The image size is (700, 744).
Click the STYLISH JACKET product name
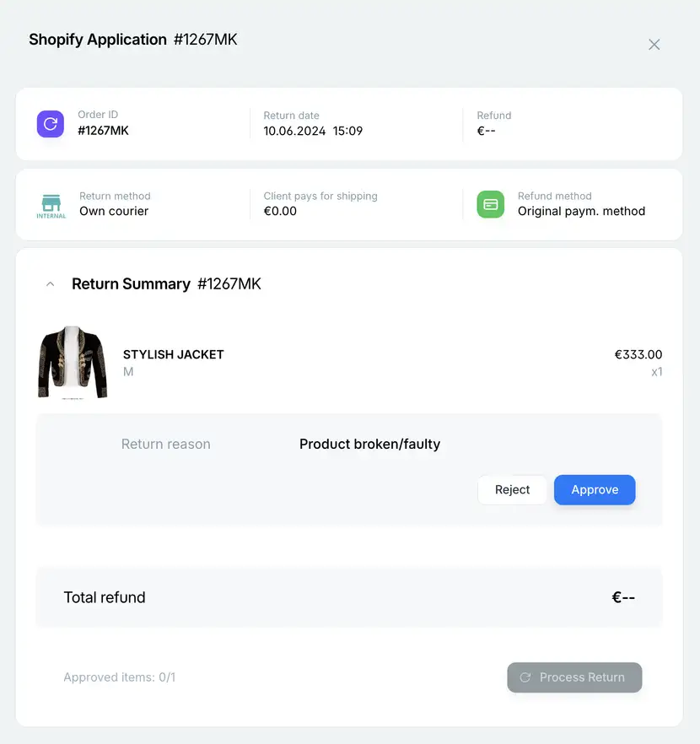tap(174, 354)
